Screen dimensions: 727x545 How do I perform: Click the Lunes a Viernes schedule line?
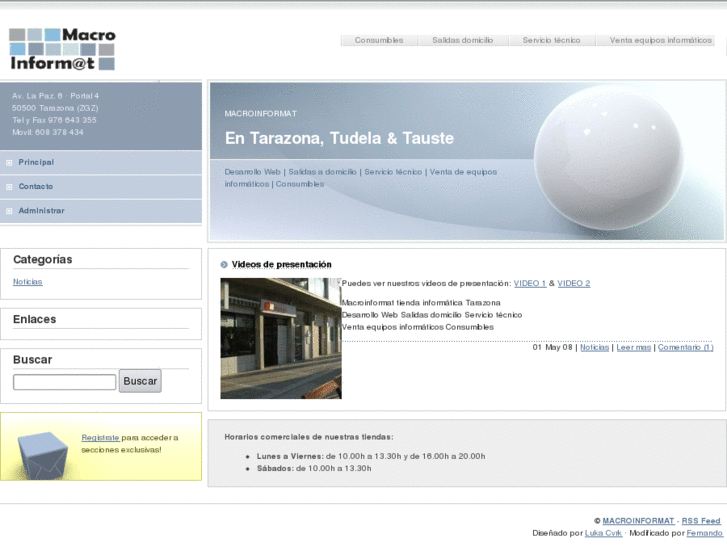[371, 456]
